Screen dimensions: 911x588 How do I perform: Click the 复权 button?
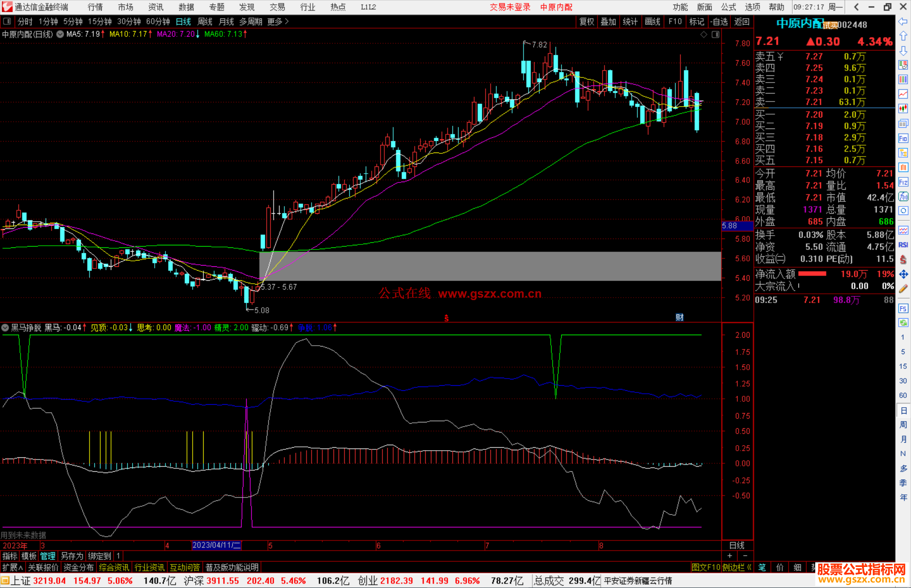586,21
